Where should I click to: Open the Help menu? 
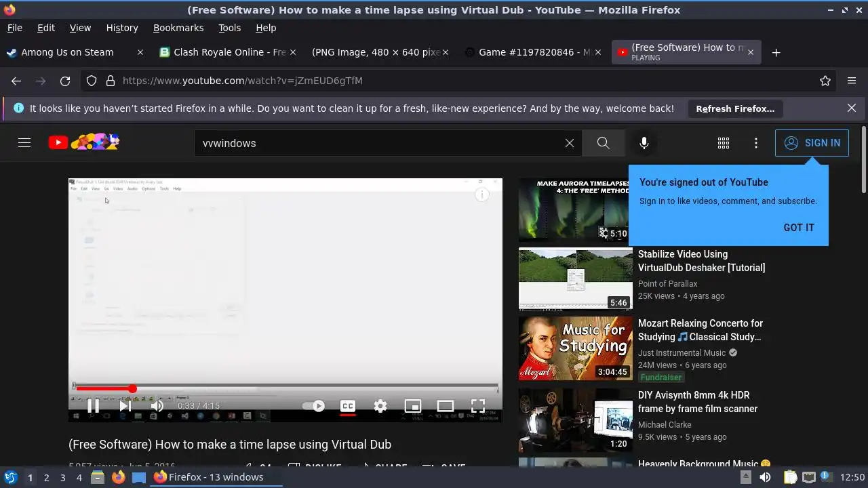tap(266, 28)
